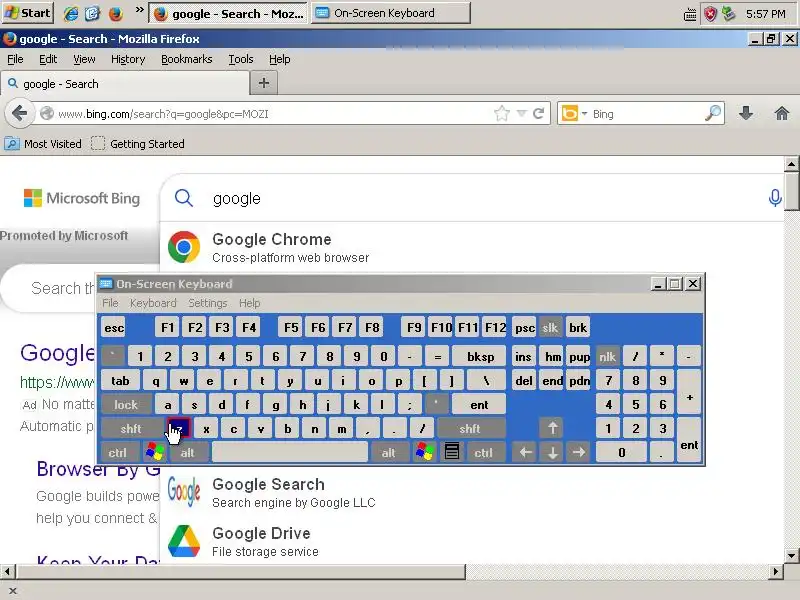This screenshot has height=600, width=800.
Task: Click the keyboard tray icon near clock
Action: pyautogui.click(x=690, y=15)
